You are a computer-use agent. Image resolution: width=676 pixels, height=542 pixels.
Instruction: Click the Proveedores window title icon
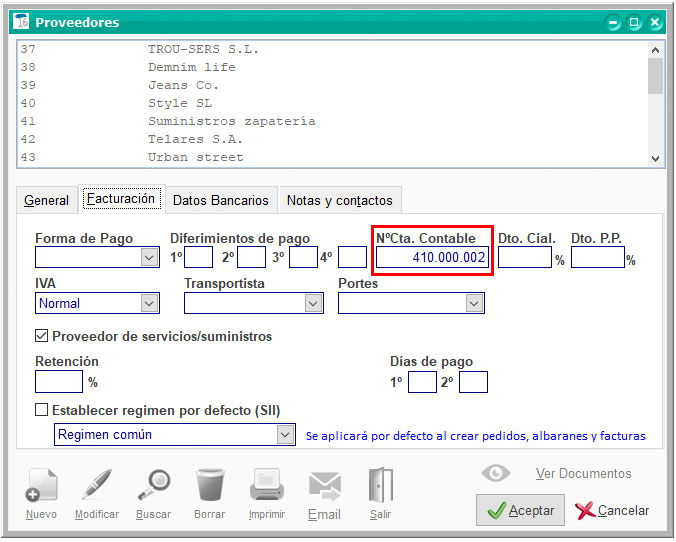point(21,21)
